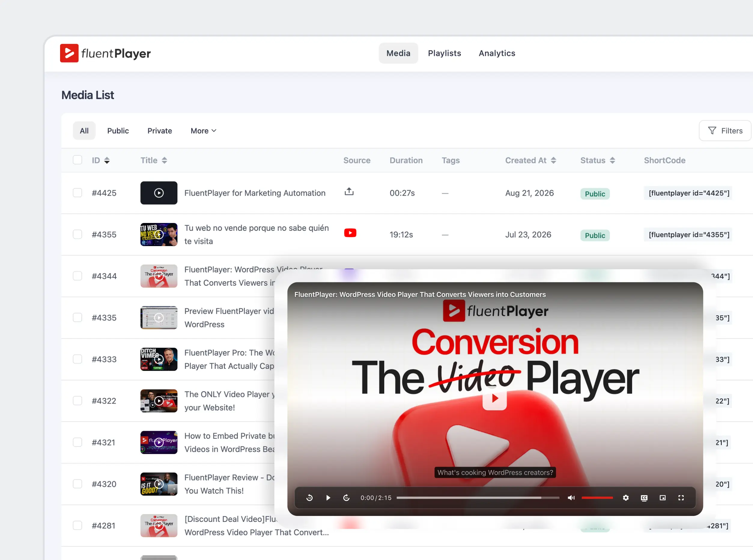Sort by Status column

point(598,160)
